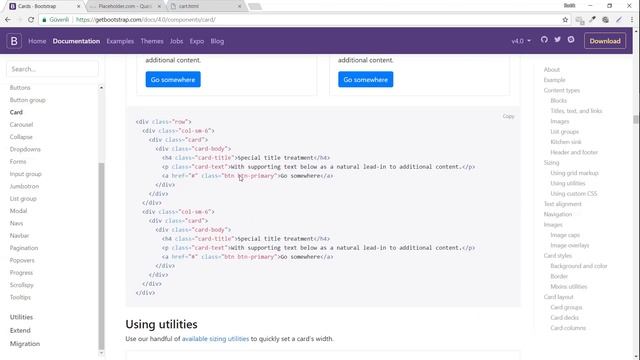Click right card's Go somewhere button

pyautogui.click(x=366, y=79)
